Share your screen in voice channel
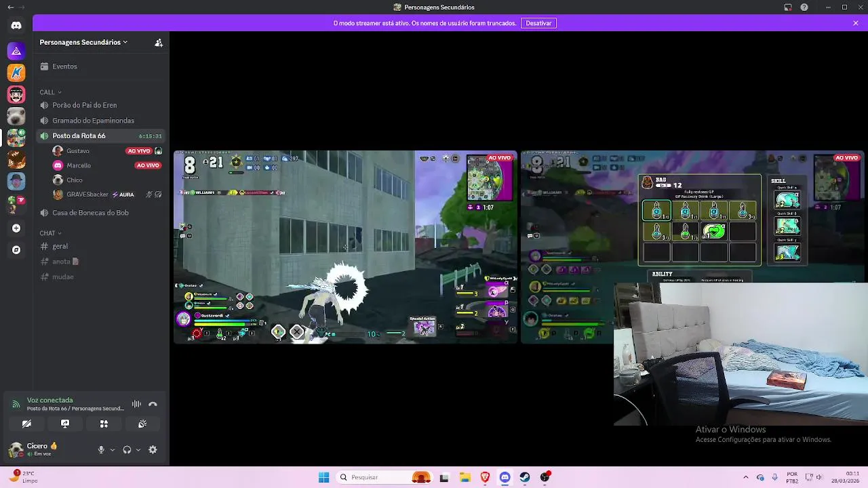The height and width of the screenshot is (488, 868). coord(65,424)
